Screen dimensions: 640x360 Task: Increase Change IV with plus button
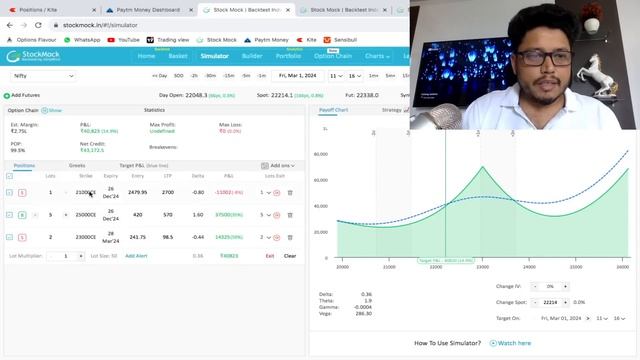coord(565,287)
